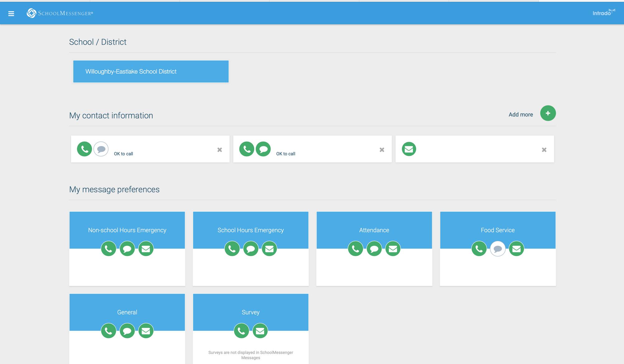Toggle text icon on second contact card

pyautogui.click(x=263, y=149)
